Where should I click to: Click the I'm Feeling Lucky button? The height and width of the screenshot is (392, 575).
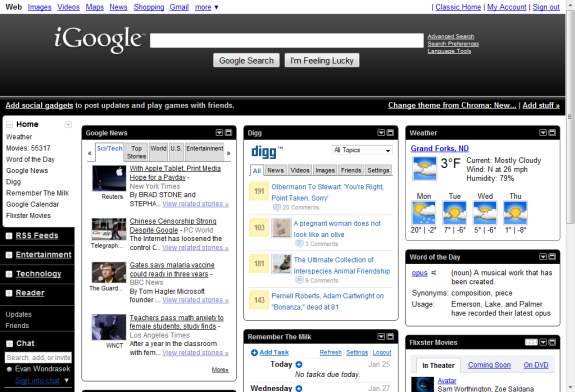322,61
